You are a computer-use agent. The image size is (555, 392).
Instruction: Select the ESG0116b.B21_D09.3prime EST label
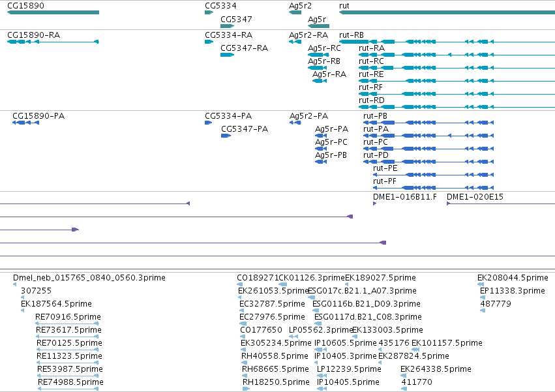tap(367, 304)
